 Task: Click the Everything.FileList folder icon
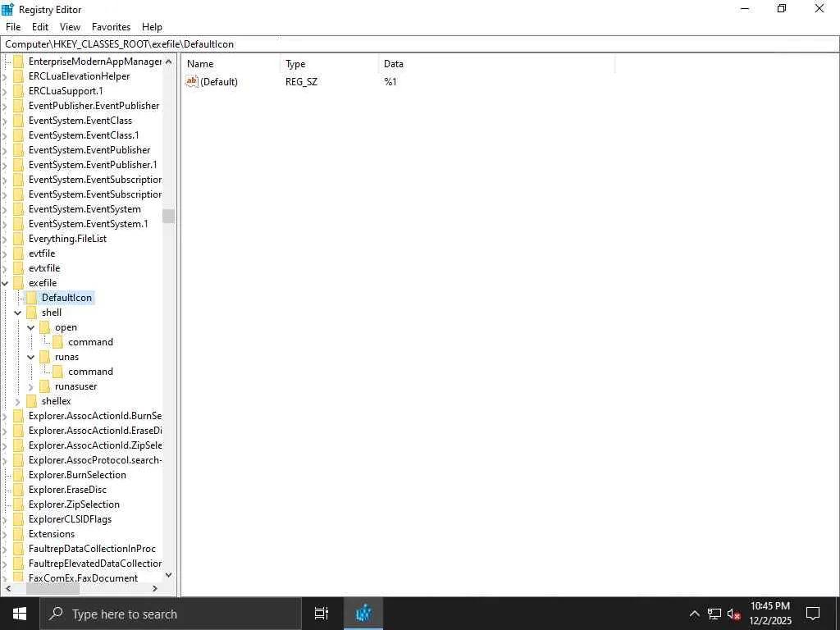click(19, 239)
